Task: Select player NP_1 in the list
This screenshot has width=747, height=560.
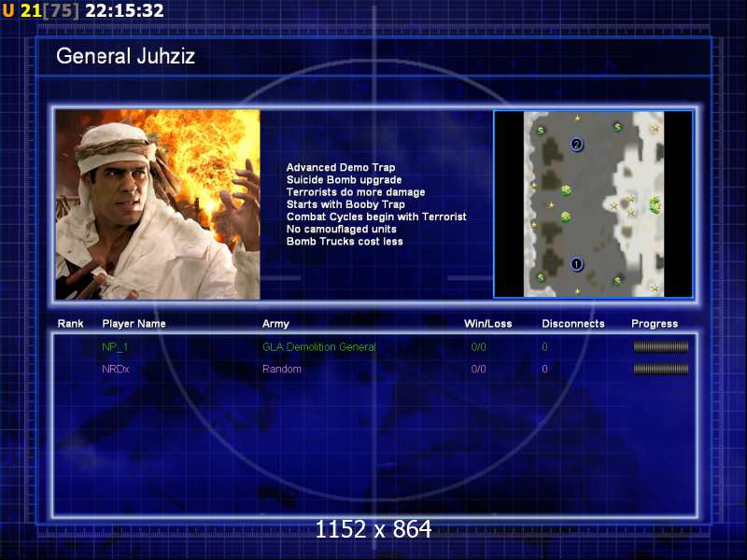Action: [115, 347]
